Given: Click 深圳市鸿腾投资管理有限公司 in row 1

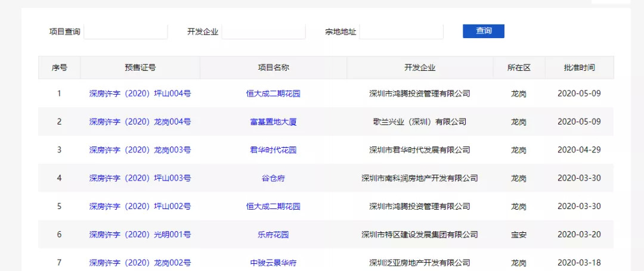Looking at the screenshot, I should point(420,94).
